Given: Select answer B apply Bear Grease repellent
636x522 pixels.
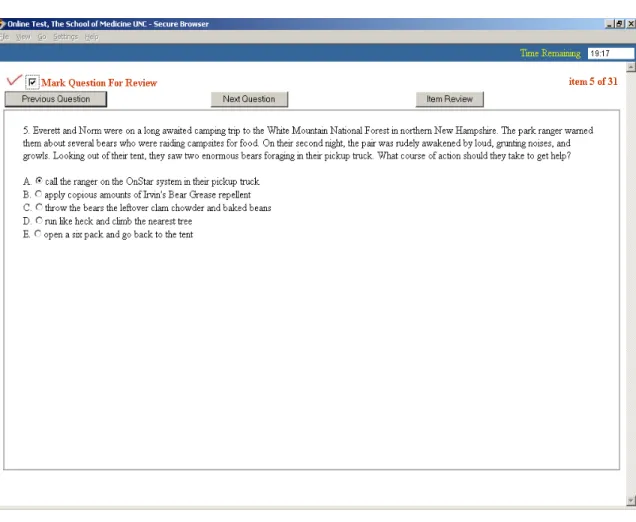Looking at the screenshot, I should 38,194.
